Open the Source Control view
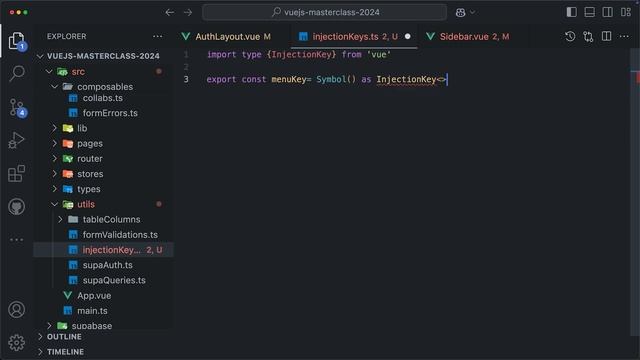 tap(16, 107)
